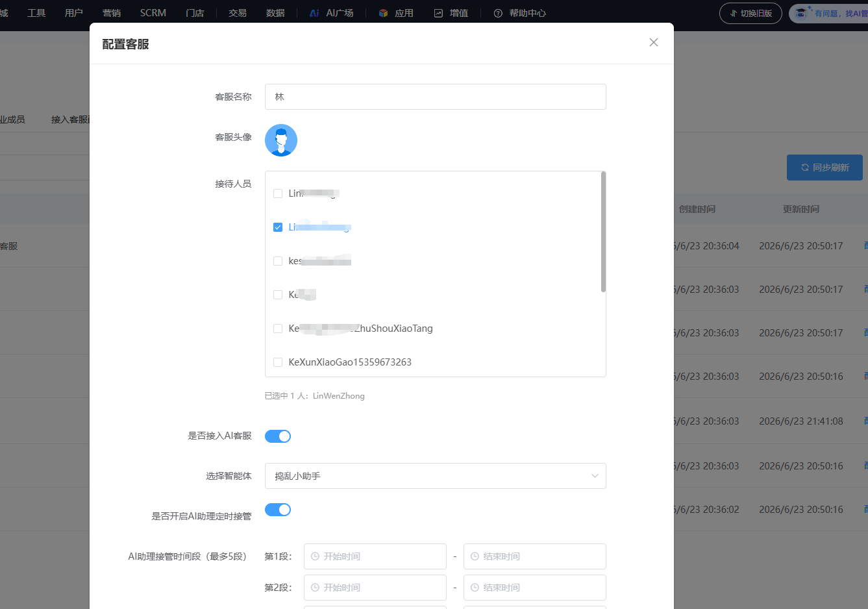Click the 应用 cube icon
Image resolution: width=868 pixels, height=609 pixels.
point(383,13)
